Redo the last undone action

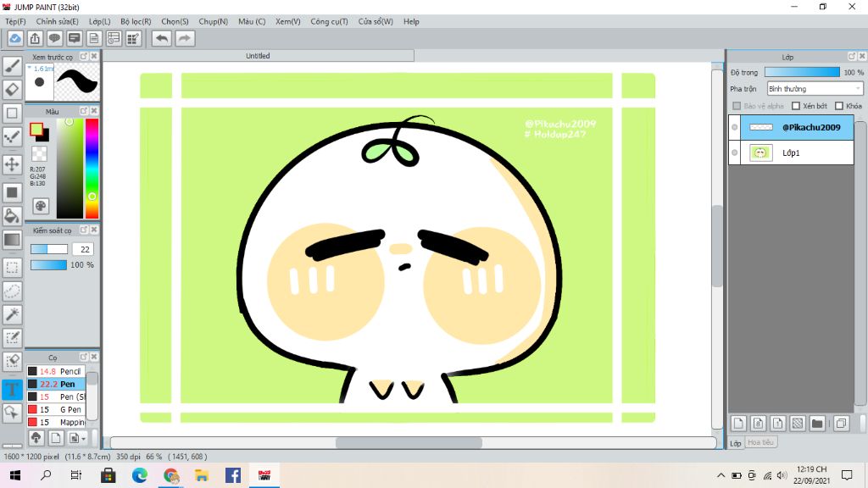pos(185,38)
